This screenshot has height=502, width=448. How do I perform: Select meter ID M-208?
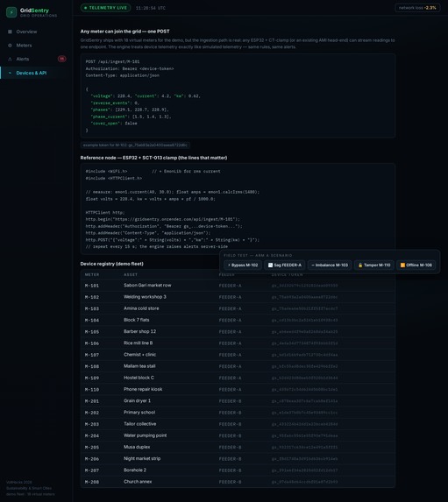92,482
